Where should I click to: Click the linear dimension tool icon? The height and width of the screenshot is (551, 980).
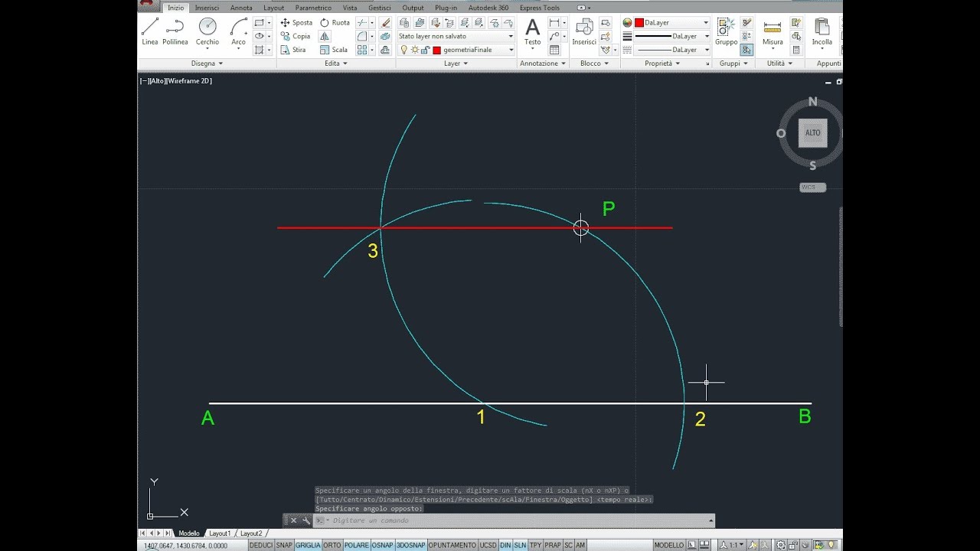coord(554,23)
